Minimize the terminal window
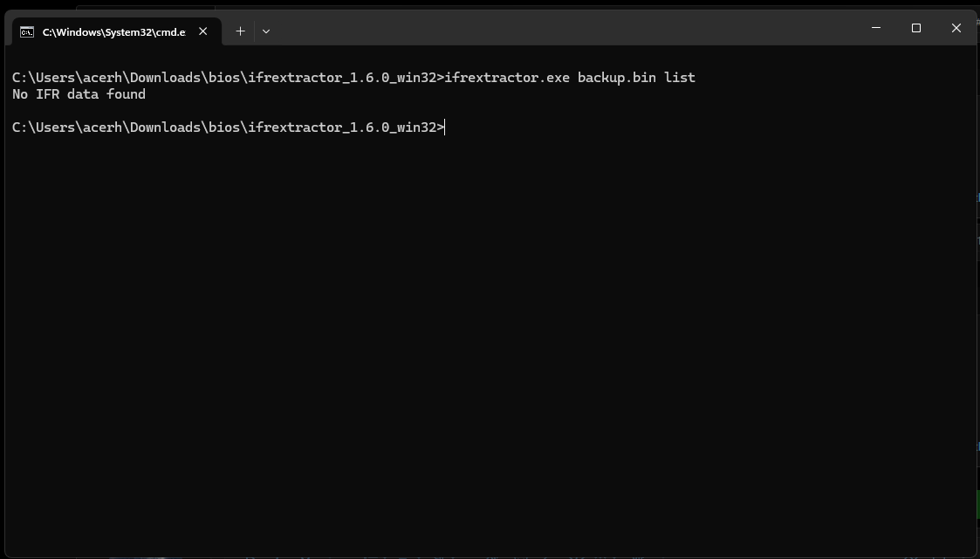Image resolution: width=980 pixels, height=559 pixels. click(x=876, y=28)
